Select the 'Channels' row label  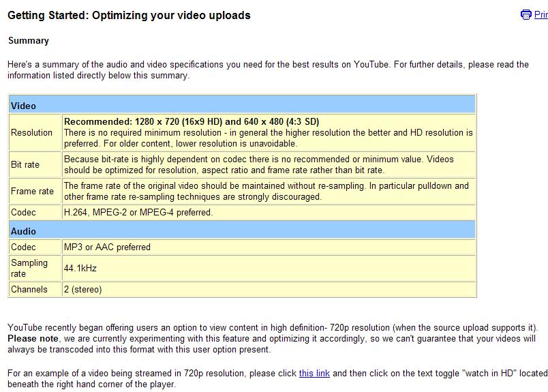pos(29,289)
